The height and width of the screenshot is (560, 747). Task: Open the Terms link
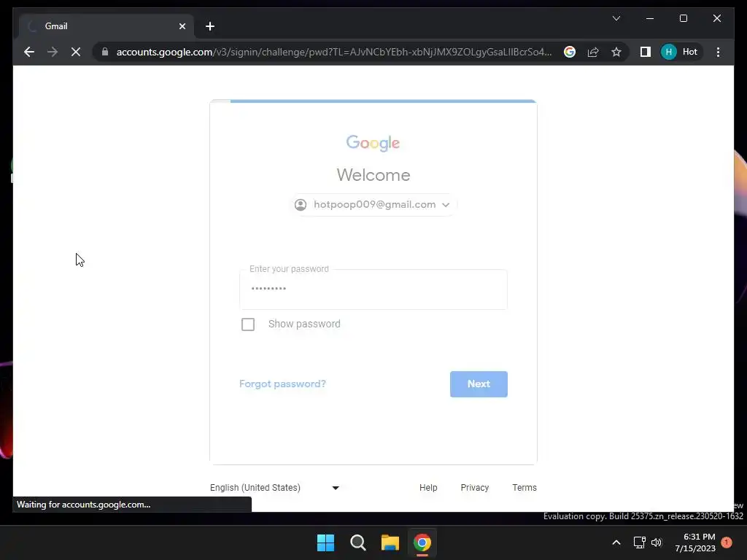525,488
